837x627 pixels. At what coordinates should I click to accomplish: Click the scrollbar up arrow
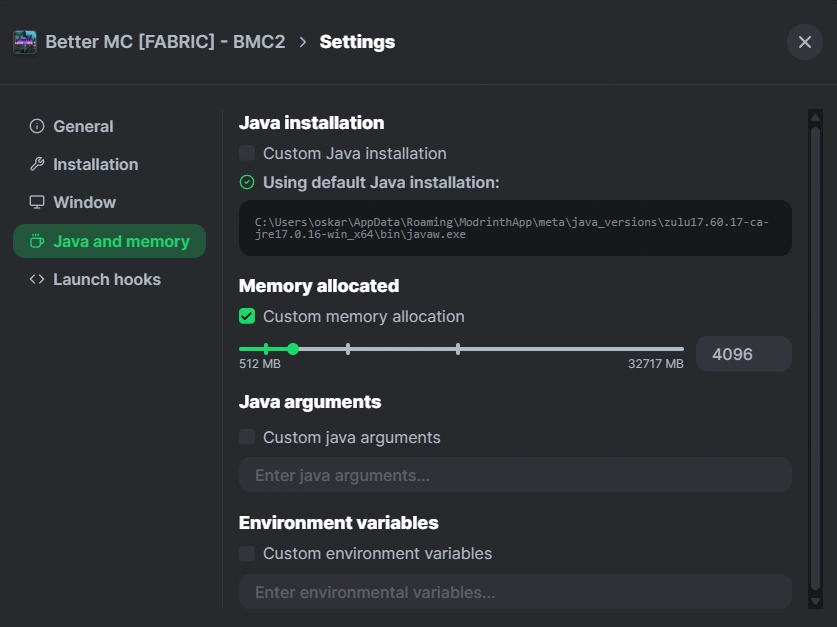pyautogui.click(x=815, y=117)
